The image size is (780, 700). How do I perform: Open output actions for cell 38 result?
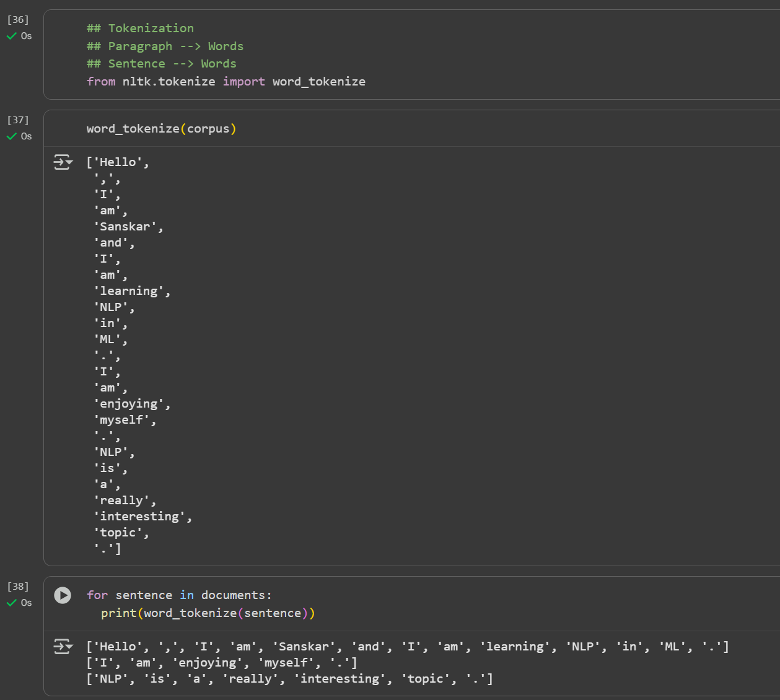pos(63,647)
